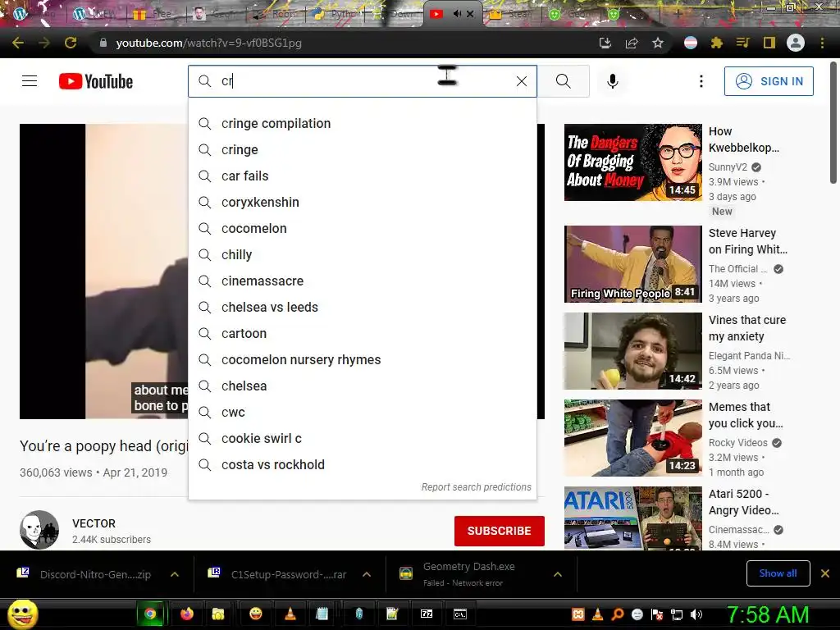Viewport: 840px width, 630px height.
Task: Mute the YouTube tab via speaker icon
Action: (456, 14)
